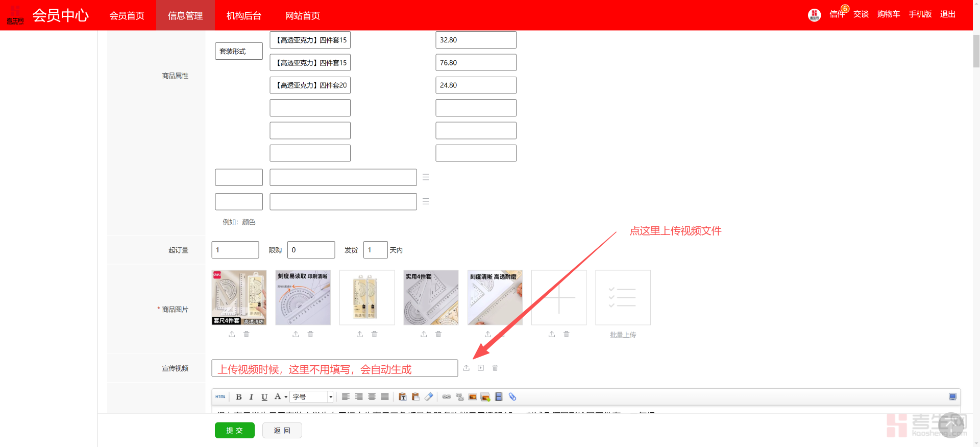
Task: Toggle italic formatting in the editor
Action: click(251, 397)
